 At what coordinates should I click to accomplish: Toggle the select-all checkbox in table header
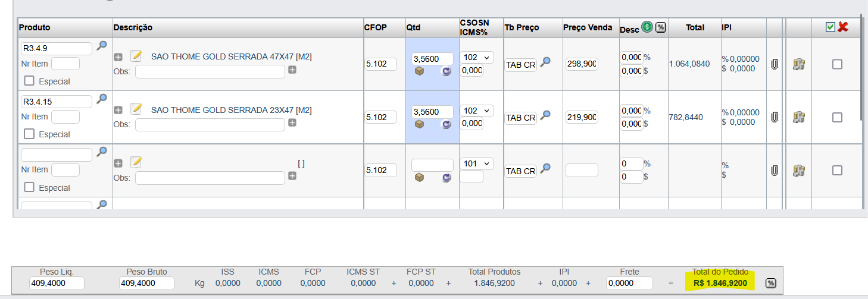click(x=830, y=27)
